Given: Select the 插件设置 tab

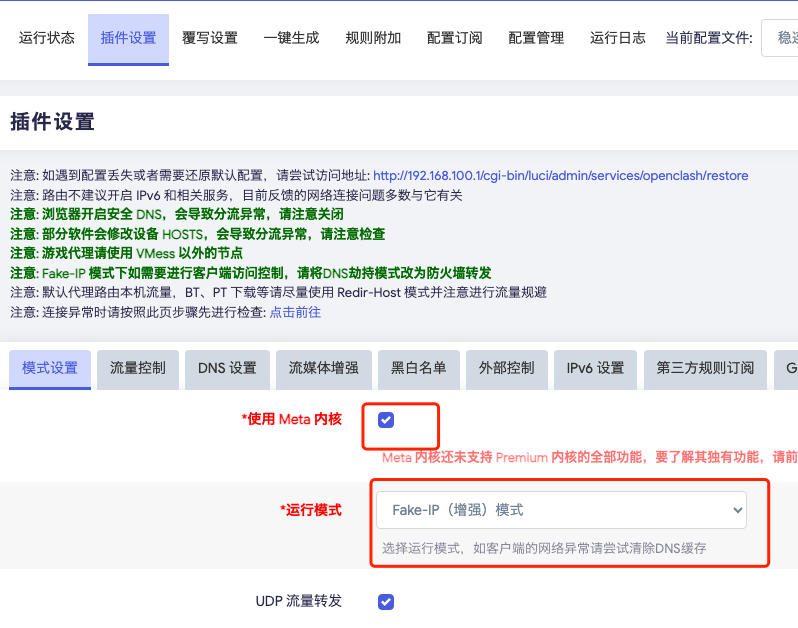Looking at the screenshot, I should tap(128, 38).
